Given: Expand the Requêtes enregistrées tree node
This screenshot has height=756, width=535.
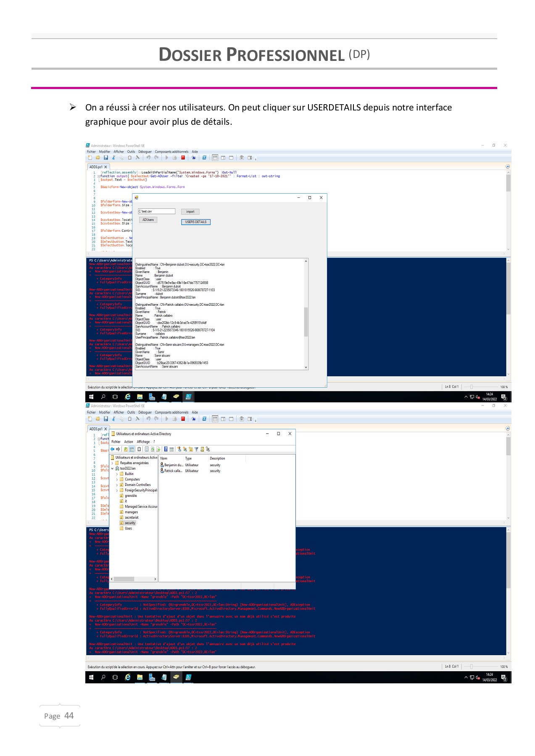Looking at the screenshot, I should (x=112, y=463).
